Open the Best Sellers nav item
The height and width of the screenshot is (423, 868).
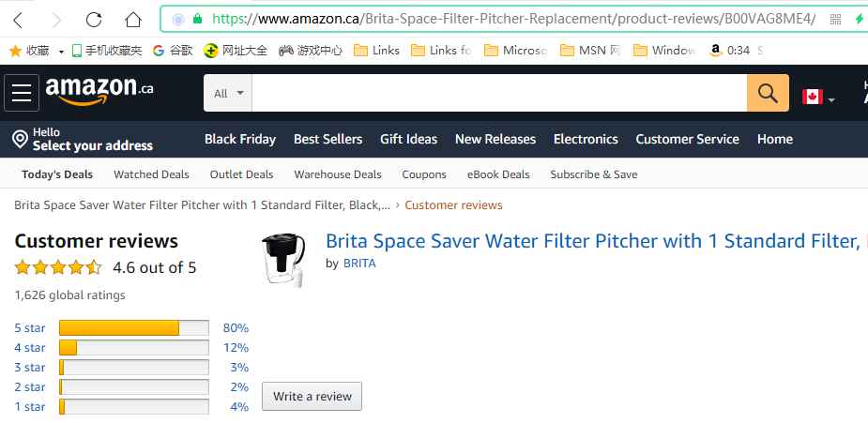pyautogui.click(x=327, y=139)
